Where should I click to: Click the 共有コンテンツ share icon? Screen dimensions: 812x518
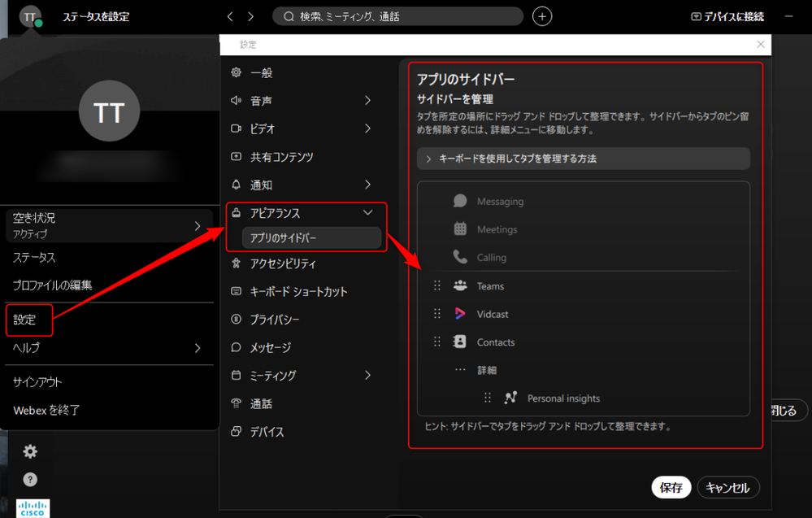pos(237,156)
